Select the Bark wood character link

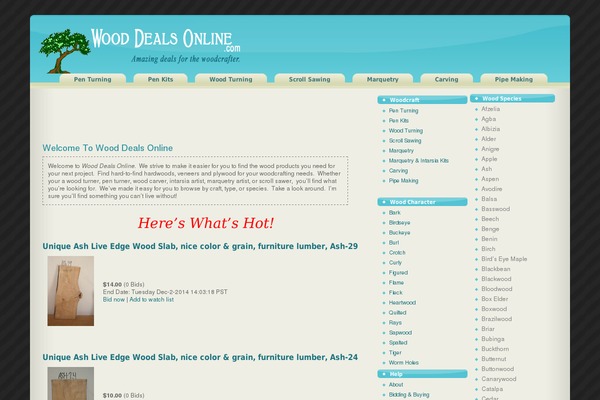(x=395, y=212)
